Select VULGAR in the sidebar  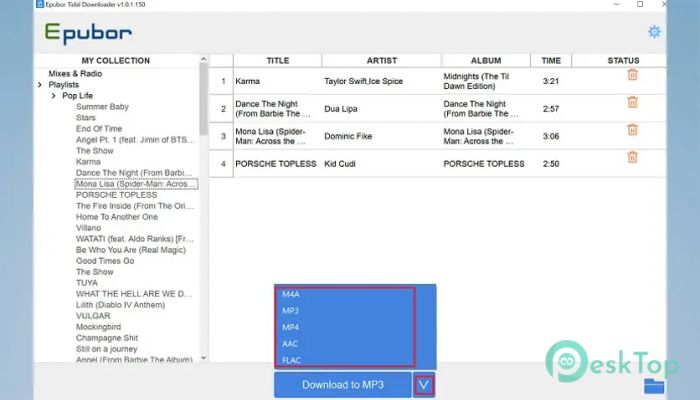coord(93,316)
